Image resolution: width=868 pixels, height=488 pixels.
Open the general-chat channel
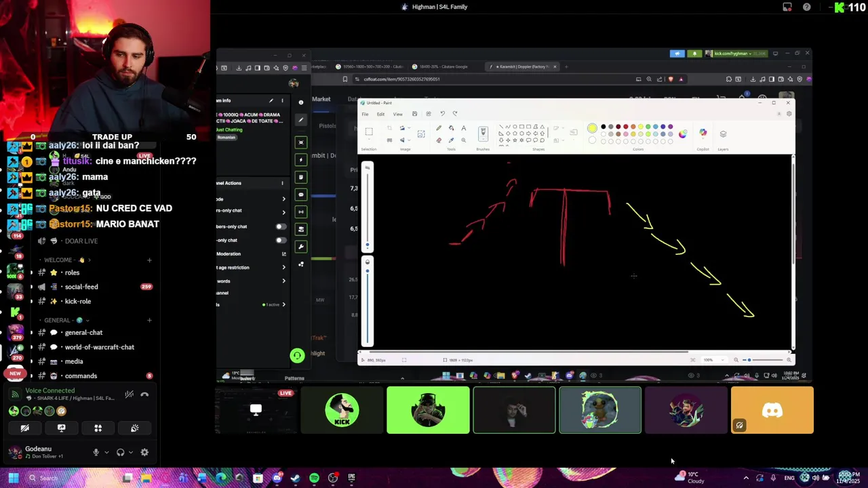click(83, 333)
